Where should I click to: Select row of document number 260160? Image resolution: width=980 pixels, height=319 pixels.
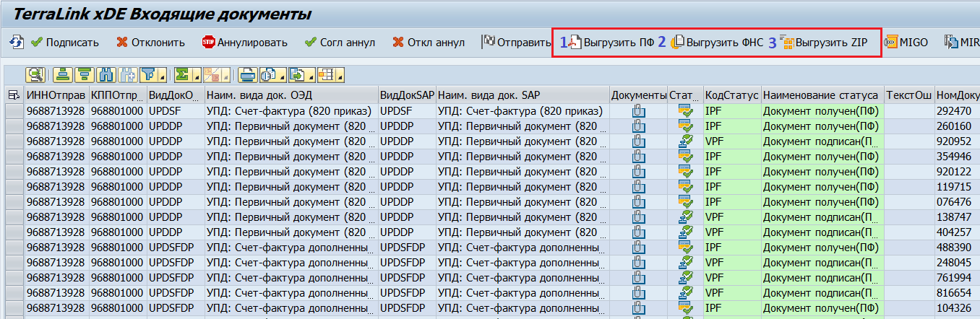tap(14, 126)
